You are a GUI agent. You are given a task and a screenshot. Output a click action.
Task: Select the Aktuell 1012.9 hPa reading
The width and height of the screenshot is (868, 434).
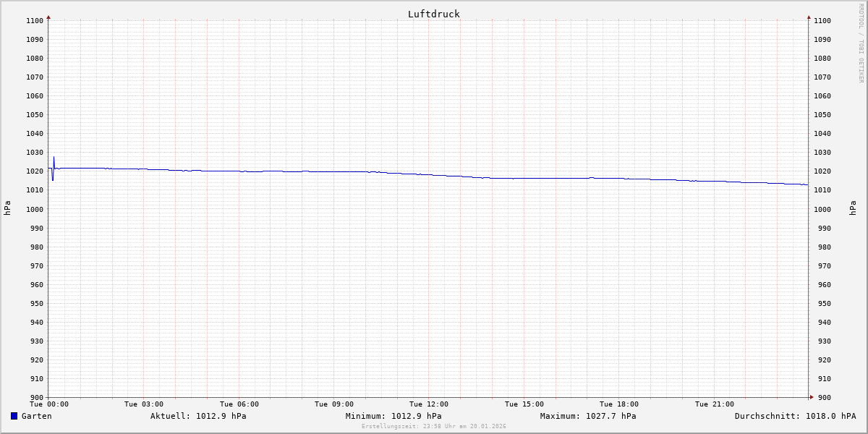pos(198,416)
